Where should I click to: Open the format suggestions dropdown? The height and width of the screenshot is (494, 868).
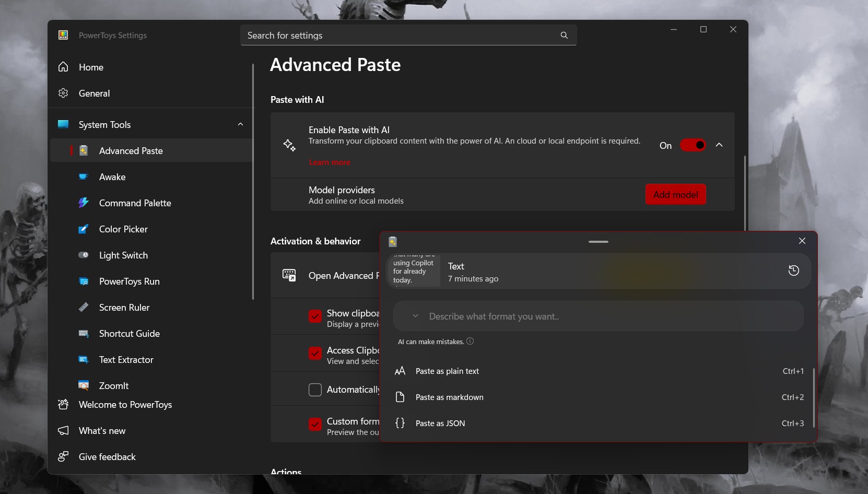point(415,316)
